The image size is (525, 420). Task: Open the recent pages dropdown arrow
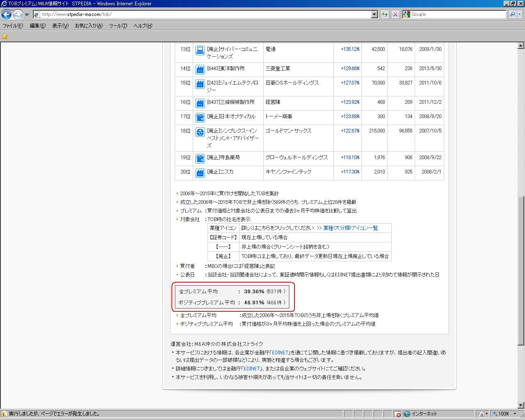point(27,14)
